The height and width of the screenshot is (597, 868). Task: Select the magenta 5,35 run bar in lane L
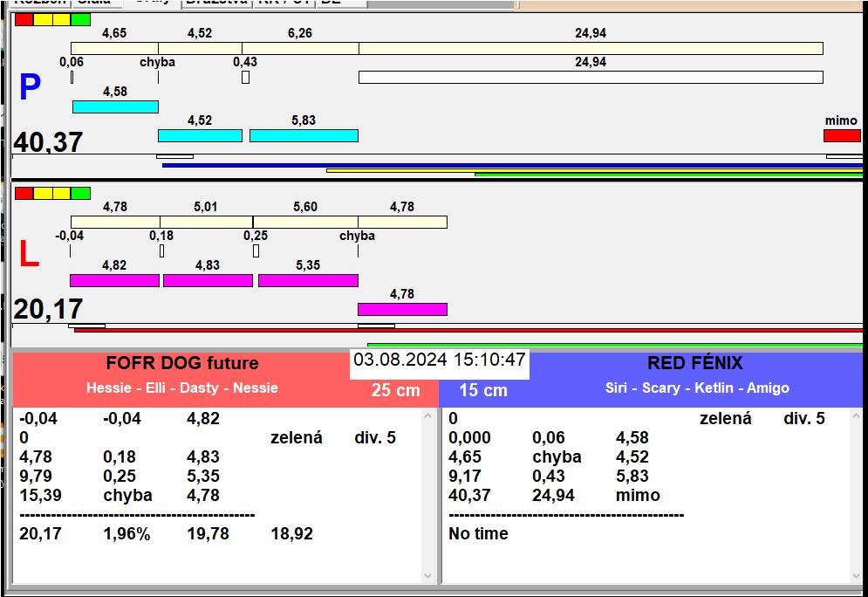[x=308, y=280]
